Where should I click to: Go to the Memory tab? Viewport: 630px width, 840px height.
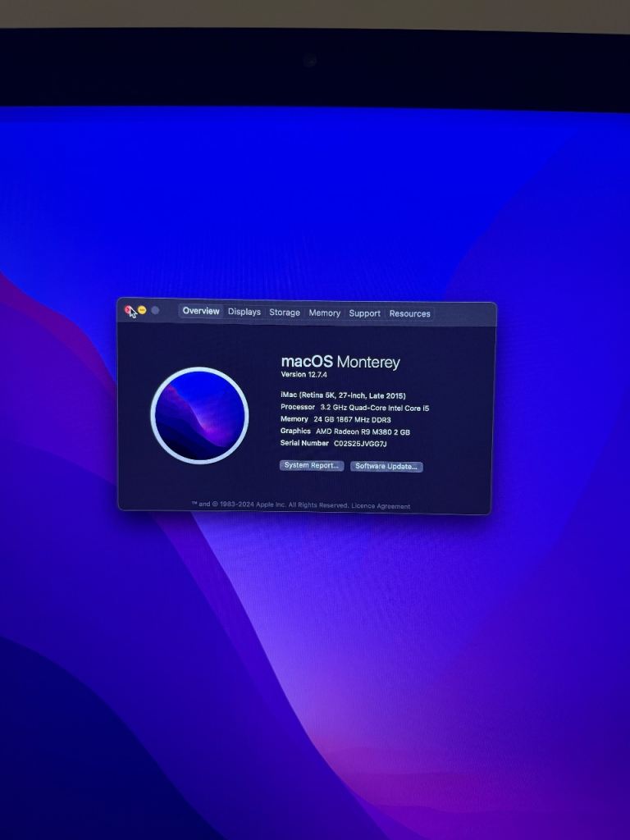[x=324, y=313]
